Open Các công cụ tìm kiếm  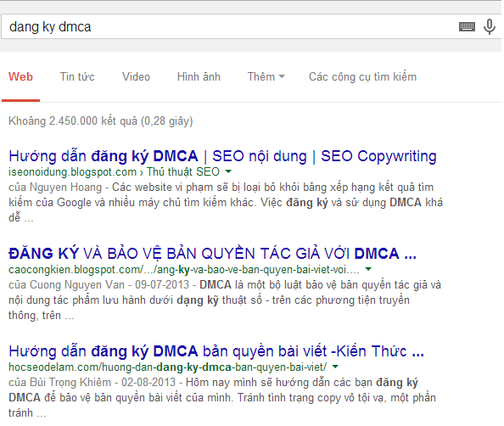coord(362,77)
